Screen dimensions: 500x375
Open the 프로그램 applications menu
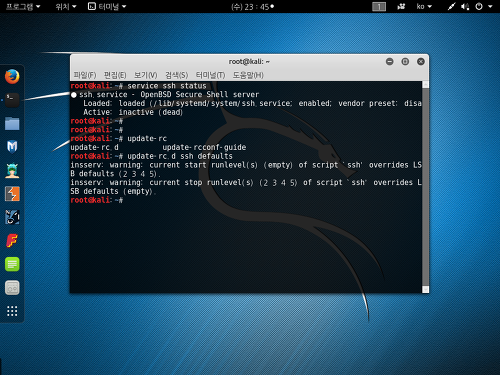[23, 6]
